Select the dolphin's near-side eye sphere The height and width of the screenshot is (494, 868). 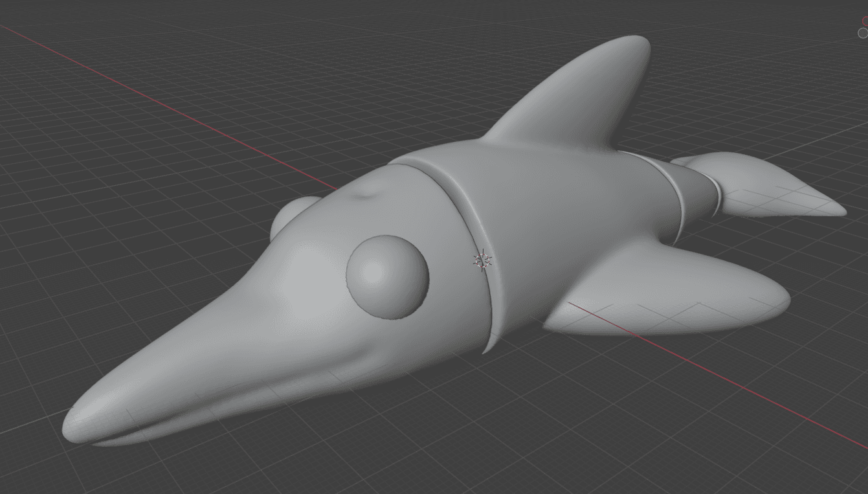[387, 277]
